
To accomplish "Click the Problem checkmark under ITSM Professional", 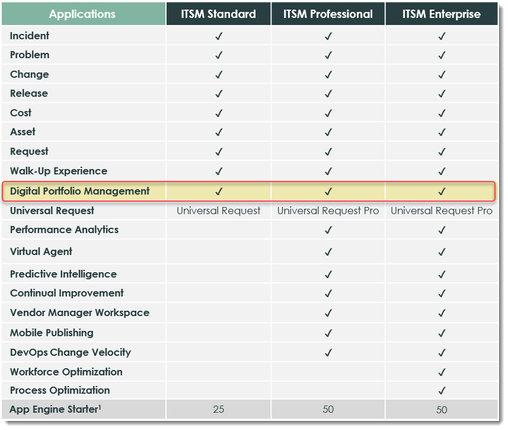I will pos(328,55).
